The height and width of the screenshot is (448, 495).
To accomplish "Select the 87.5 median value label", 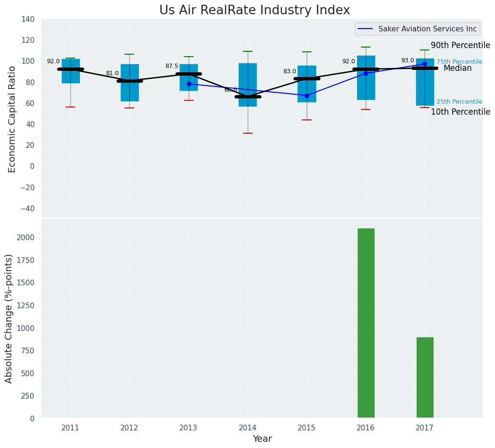I will coord(172,66).
